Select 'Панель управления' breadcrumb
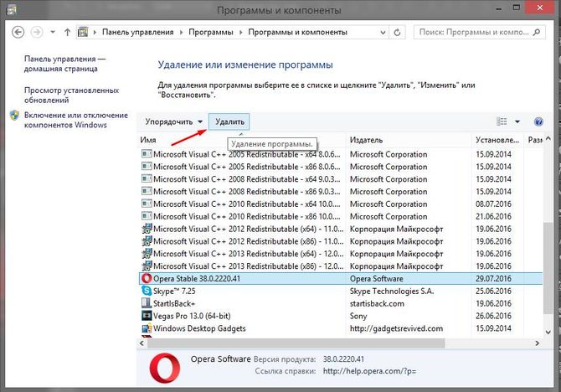The image size is (561, 392). click(138, 32)
